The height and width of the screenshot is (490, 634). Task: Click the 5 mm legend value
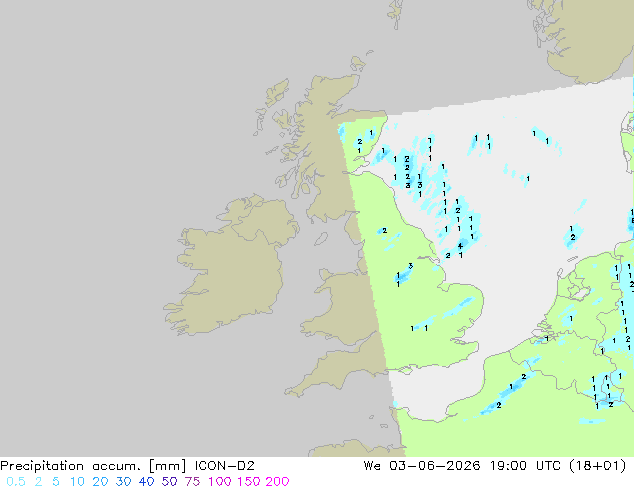pyautogui.click(x=56, y=482)
